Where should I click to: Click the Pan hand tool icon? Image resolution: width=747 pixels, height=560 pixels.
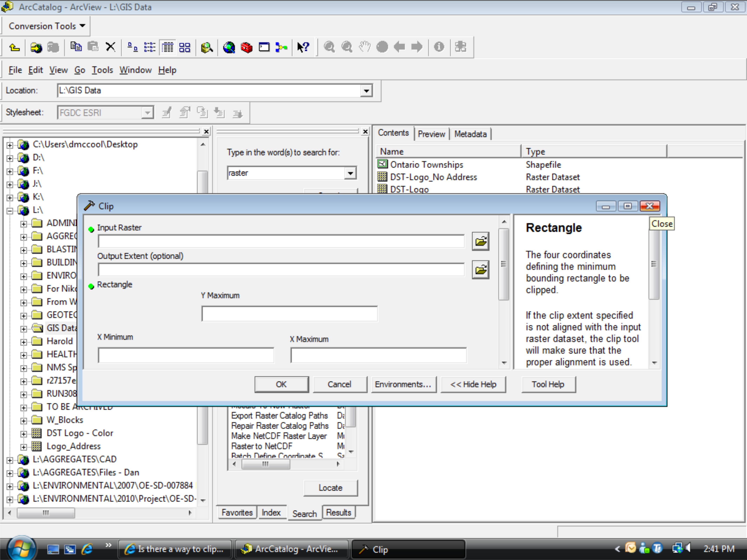tap(364, 47)
